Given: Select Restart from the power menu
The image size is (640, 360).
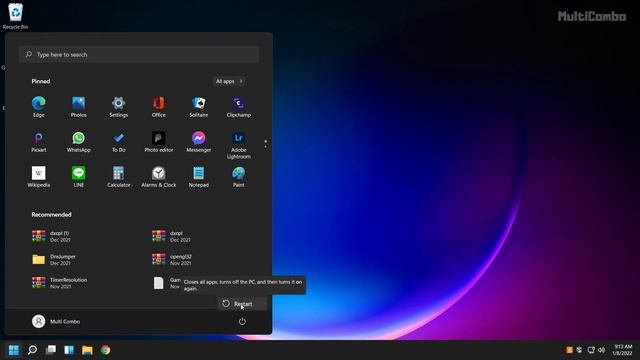Looking at the screenshot, I should [x=242, y=304].
